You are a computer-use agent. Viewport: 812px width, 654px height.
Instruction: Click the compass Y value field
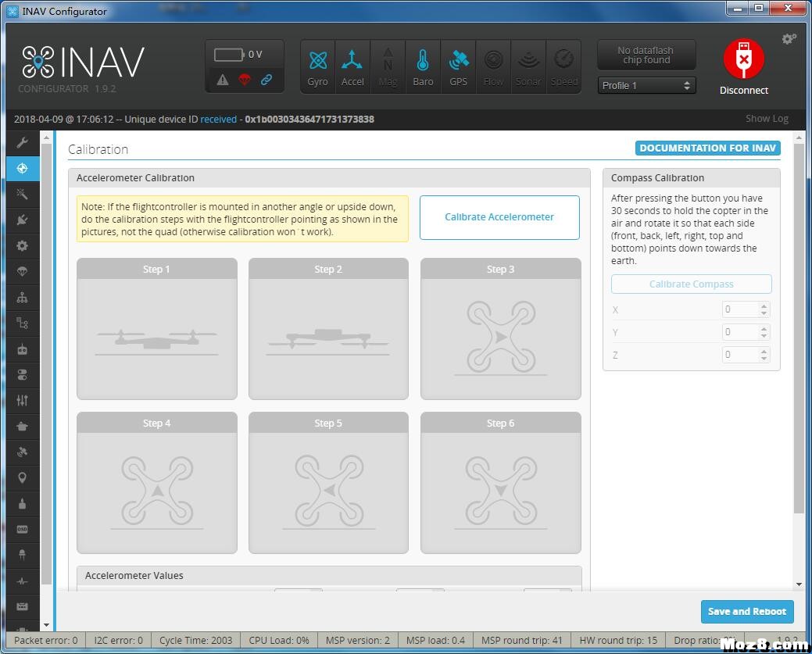(x=746, y=332)
